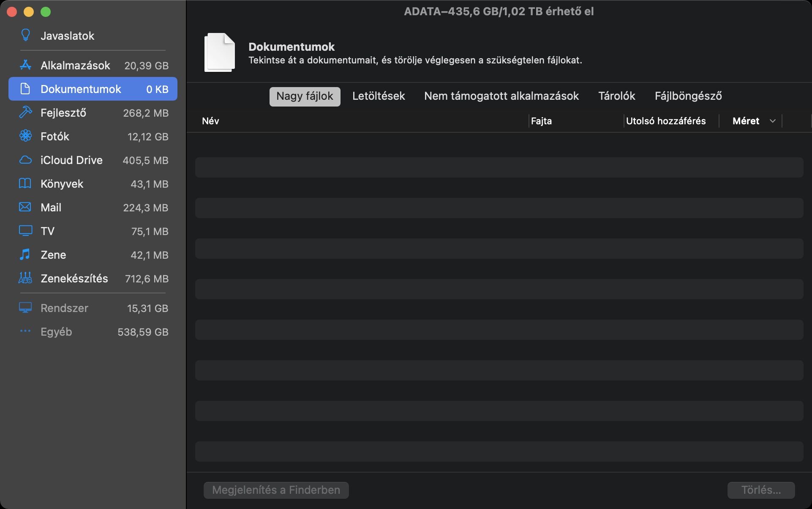Open the Fájlböngésző tab
The height and width of the screenshot is (509, 812).
tap(688, 96)
